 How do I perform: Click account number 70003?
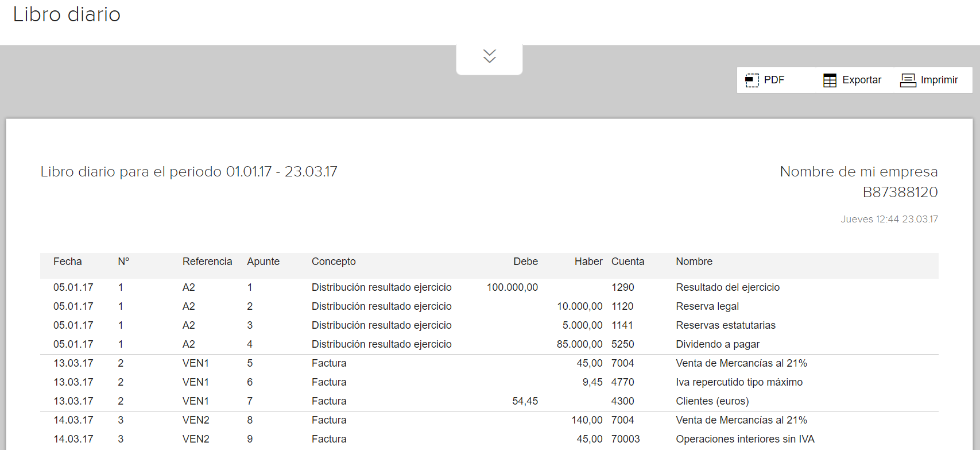[x=626, y=439]
